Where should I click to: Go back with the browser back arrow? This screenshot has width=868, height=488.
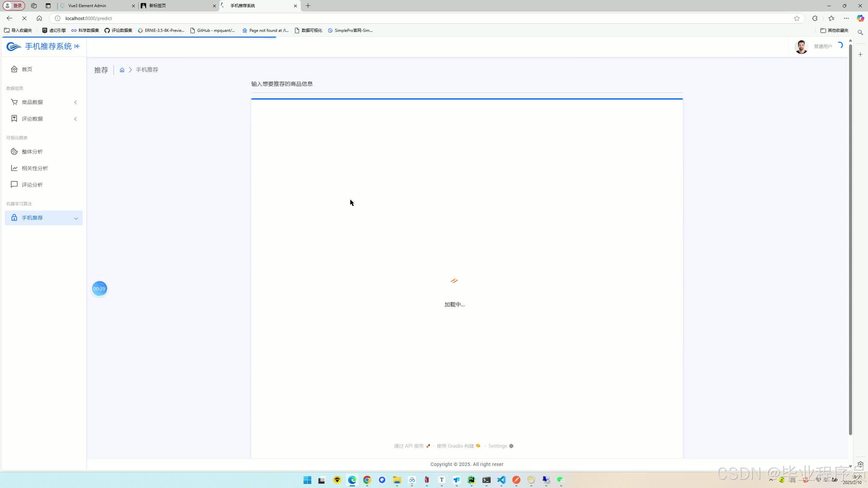[9, 18]
